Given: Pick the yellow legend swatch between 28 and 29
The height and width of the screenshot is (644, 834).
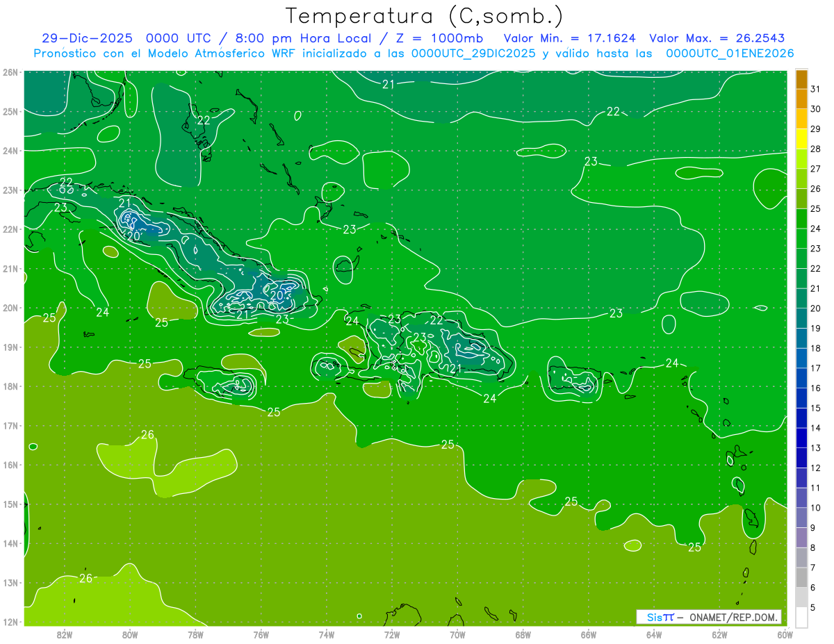Looking at the screenshot, I should 801,139.
